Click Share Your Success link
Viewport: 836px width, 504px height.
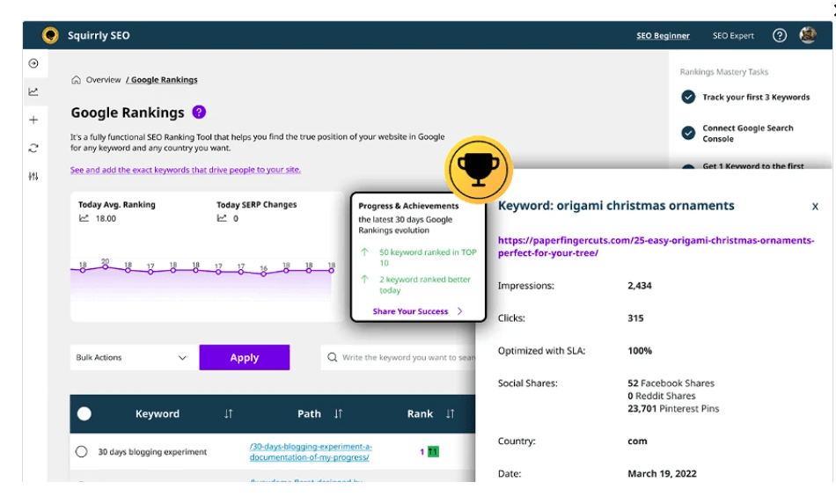(410, 311)
